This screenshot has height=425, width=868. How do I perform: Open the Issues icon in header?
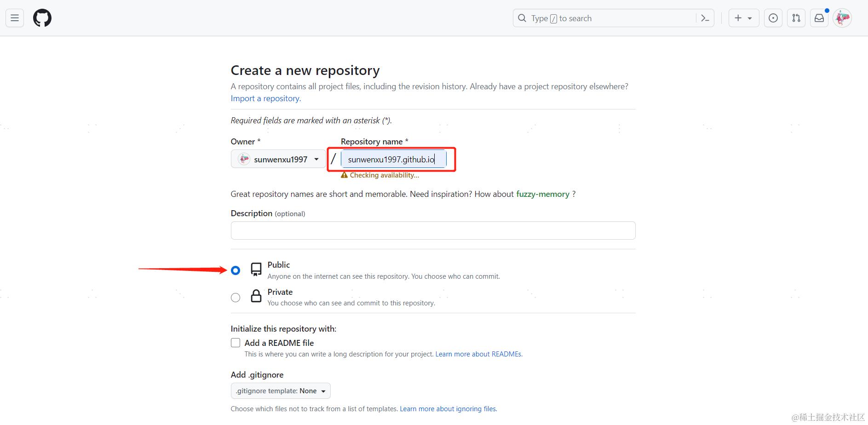click(x=773, y=18)
